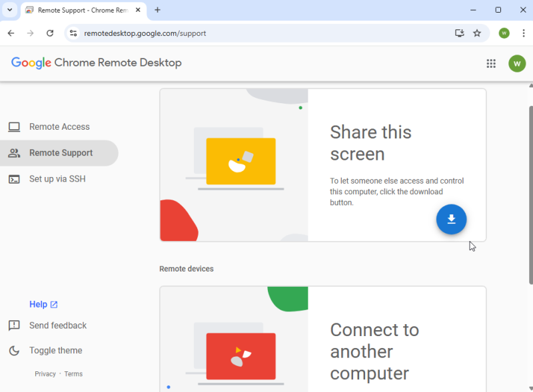Select Remote Access in sidebar

point(59,127)
